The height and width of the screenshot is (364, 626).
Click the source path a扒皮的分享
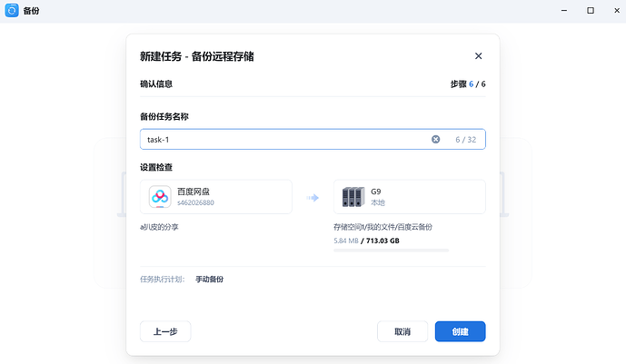pos(159,226)
